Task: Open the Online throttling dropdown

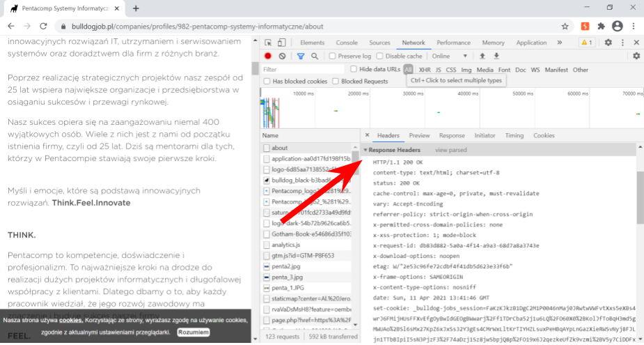Action: pyautogui.click(x=449, y=56)
